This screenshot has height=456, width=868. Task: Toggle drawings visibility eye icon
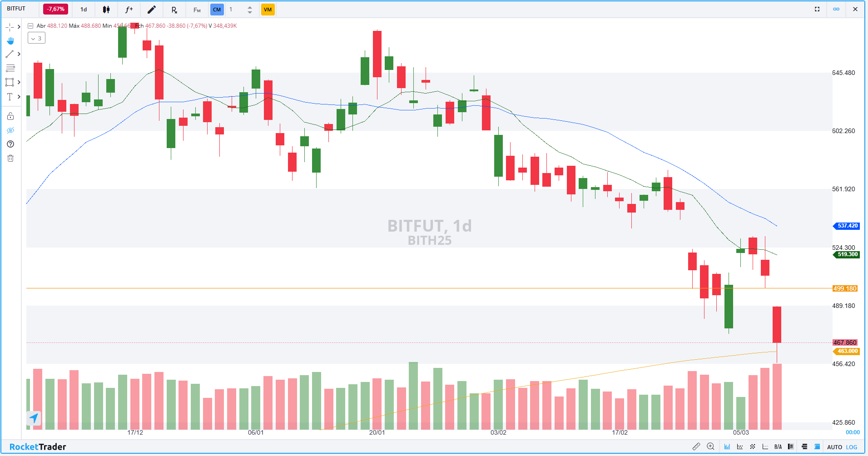(10, 130)
